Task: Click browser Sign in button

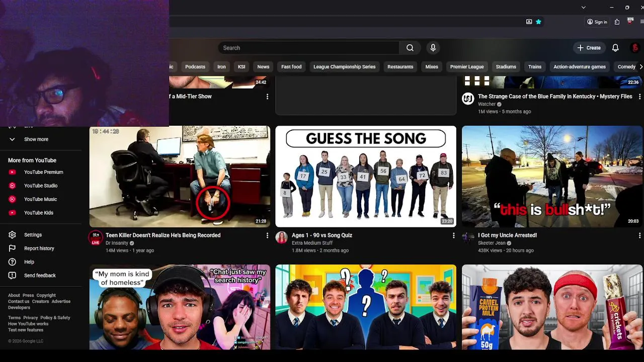Action: (597, 22)
